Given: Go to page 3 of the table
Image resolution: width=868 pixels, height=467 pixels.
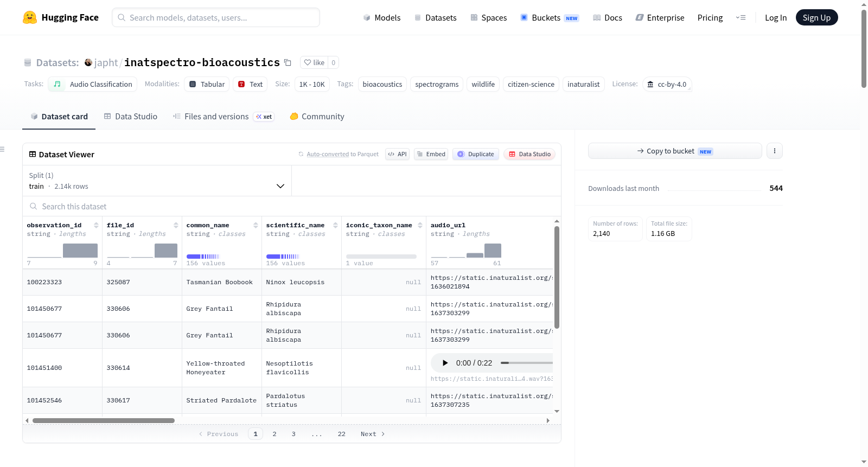Looking at the screenshot, I should coord(293,434).
